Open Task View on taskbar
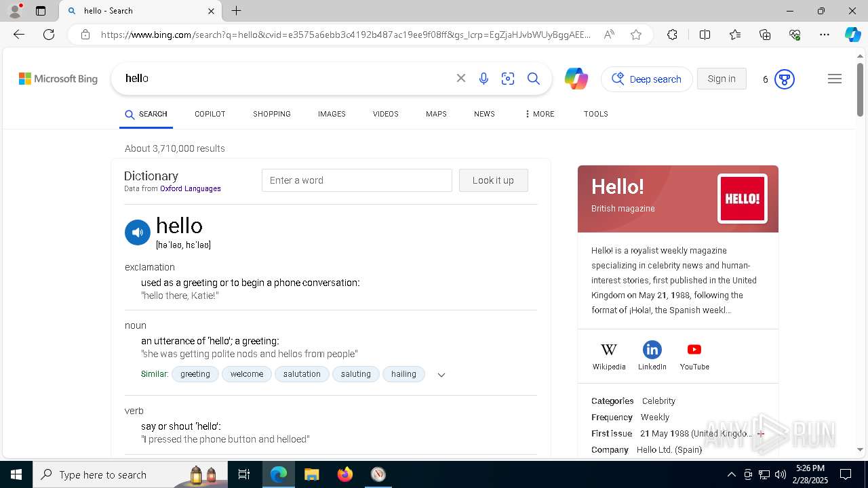868x488 pixels. click(x=244, y=474)
